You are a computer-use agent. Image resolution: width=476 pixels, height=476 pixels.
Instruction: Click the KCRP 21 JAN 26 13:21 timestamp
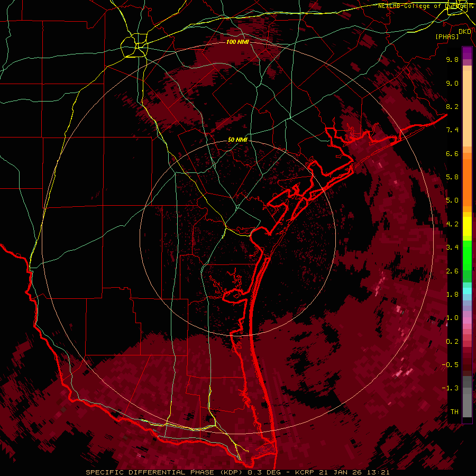point(342,472)
